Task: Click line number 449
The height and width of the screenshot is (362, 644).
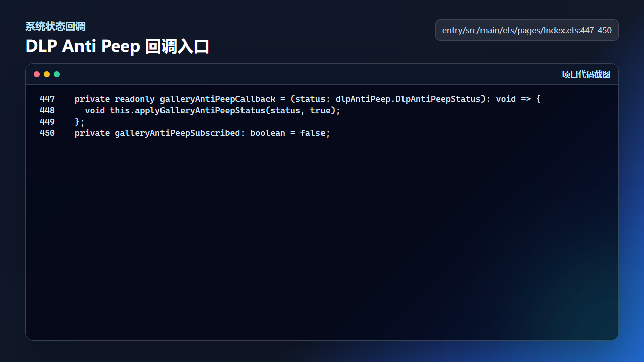Action: 47,122
